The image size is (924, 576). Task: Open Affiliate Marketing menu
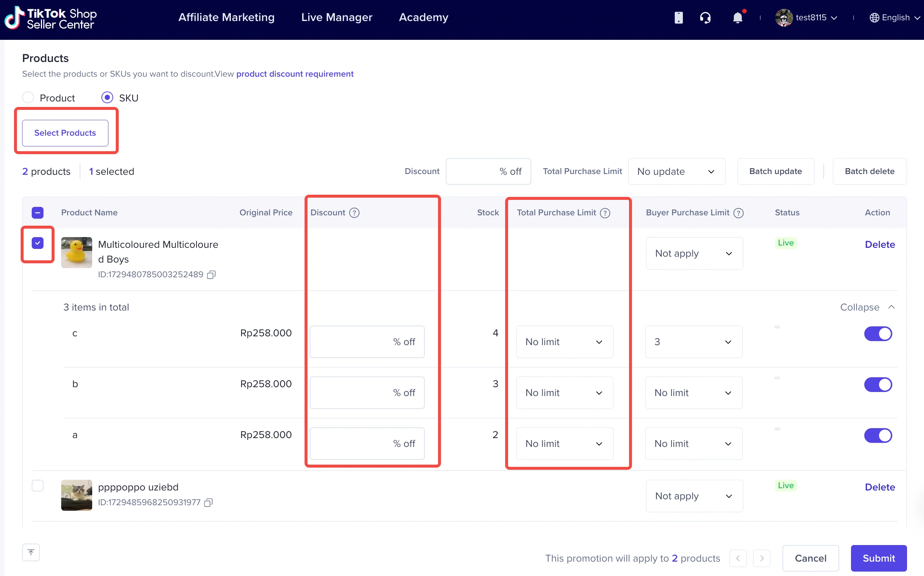[226, 17]
